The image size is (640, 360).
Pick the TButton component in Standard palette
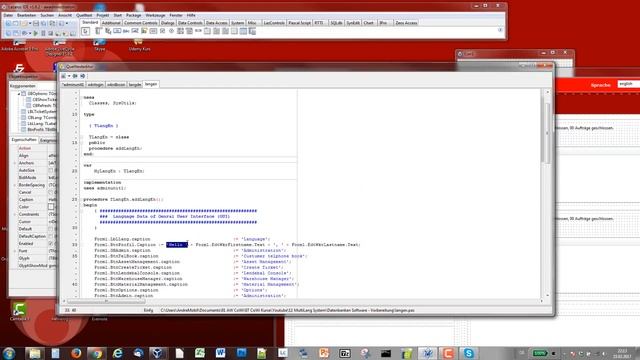point(117,31)
